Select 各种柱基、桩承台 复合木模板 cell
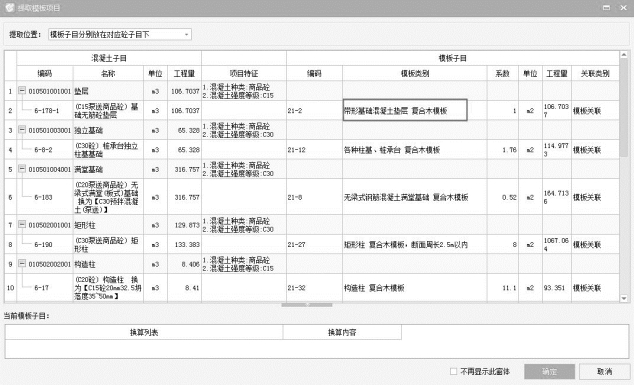Image resolution: width=634 pixels, height=385 pixels. point(415,150)
